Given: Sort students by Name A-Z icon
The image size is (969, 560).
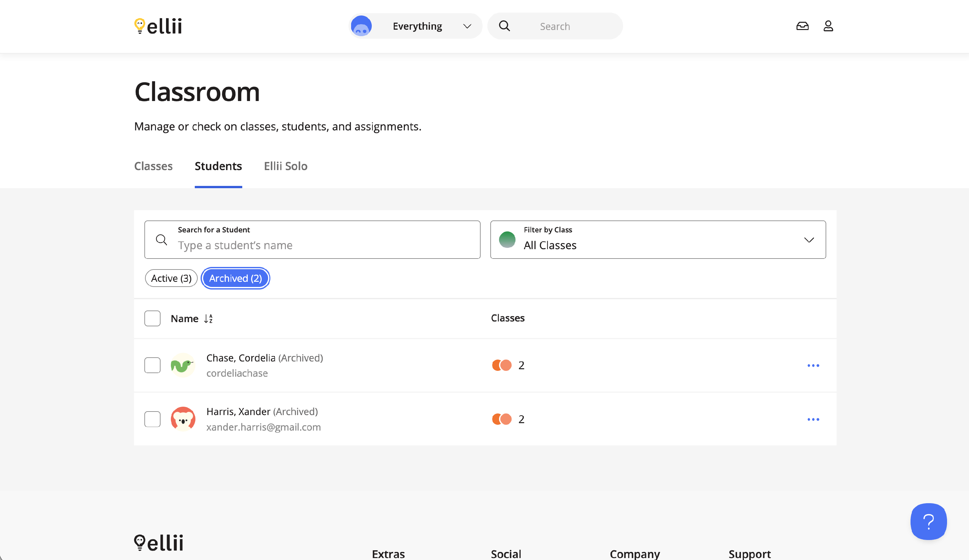Looking at the screenshot, I should click(x=208, y=319).
